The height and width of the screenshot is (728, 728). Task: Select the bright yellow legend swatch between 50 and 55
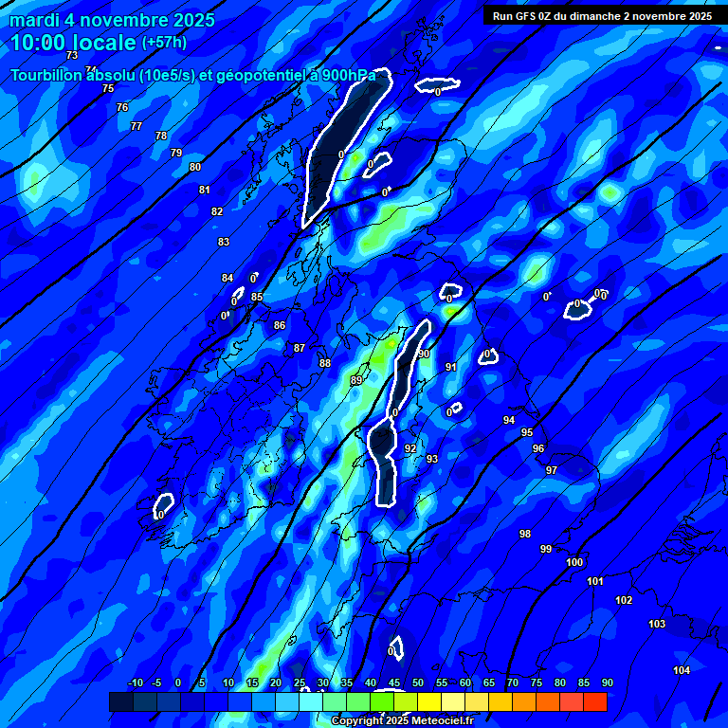point(428,701)
